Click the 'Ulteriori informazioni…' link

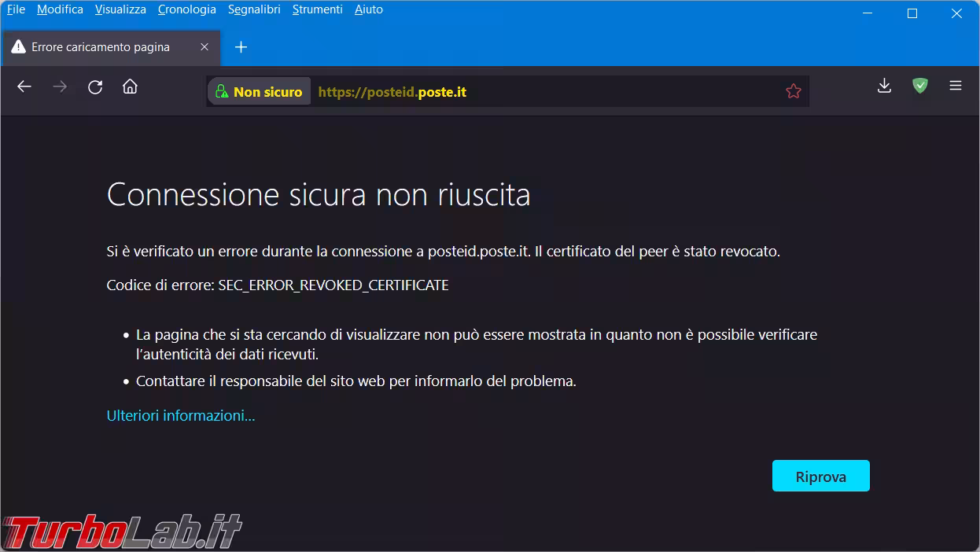[181, 416]
